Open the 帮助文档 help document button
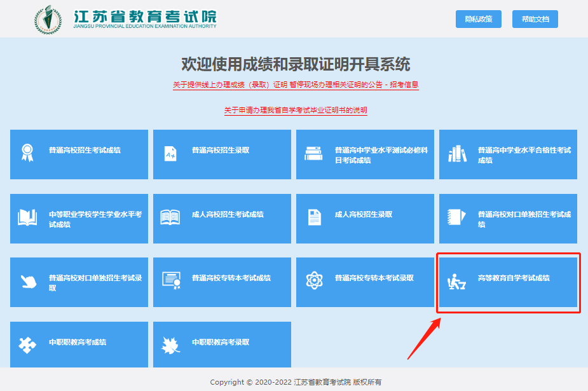Image resolution: width=588 pixels, height=391 pixels. pos(535,19)
